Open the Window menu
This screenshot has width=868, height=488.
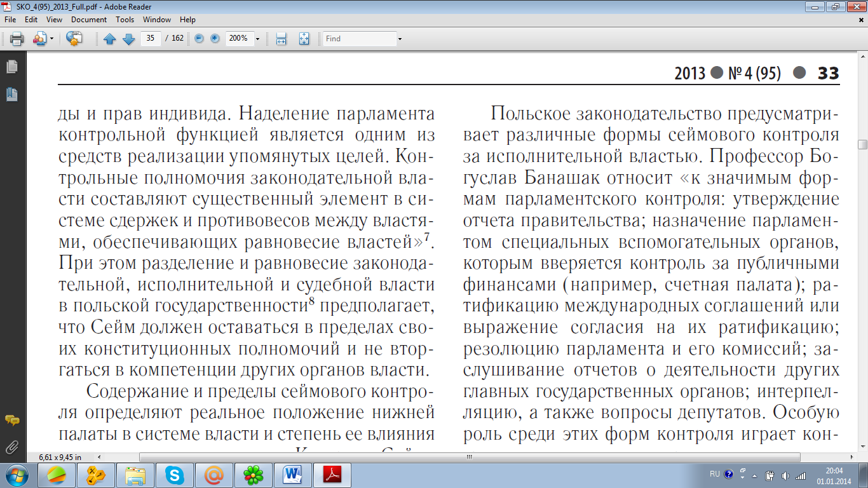click(x=157, y=20)
